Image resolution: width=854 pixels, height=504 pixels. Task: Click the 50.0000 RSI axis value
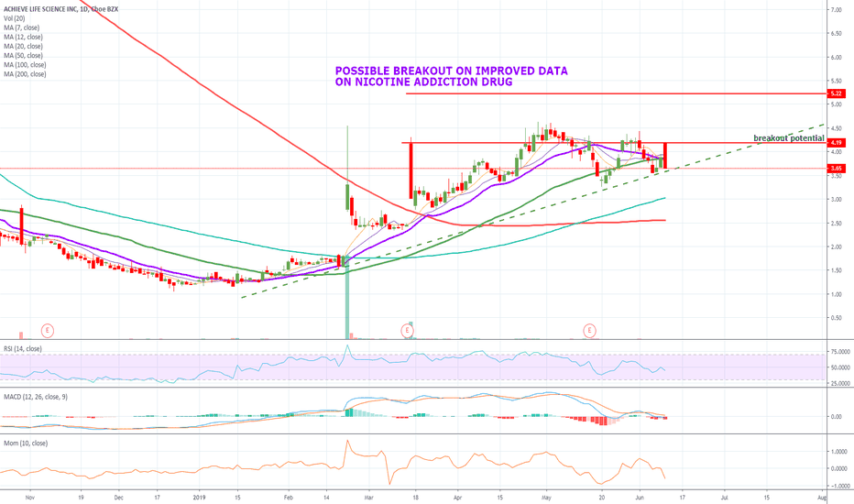pos(839,367)
